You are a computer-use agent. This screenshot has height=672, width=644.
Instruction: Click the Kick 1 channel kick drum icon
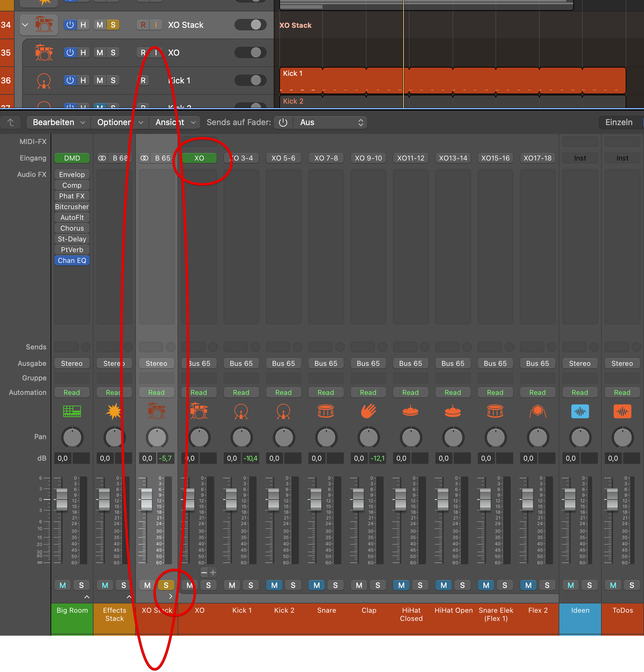point(241,411)
